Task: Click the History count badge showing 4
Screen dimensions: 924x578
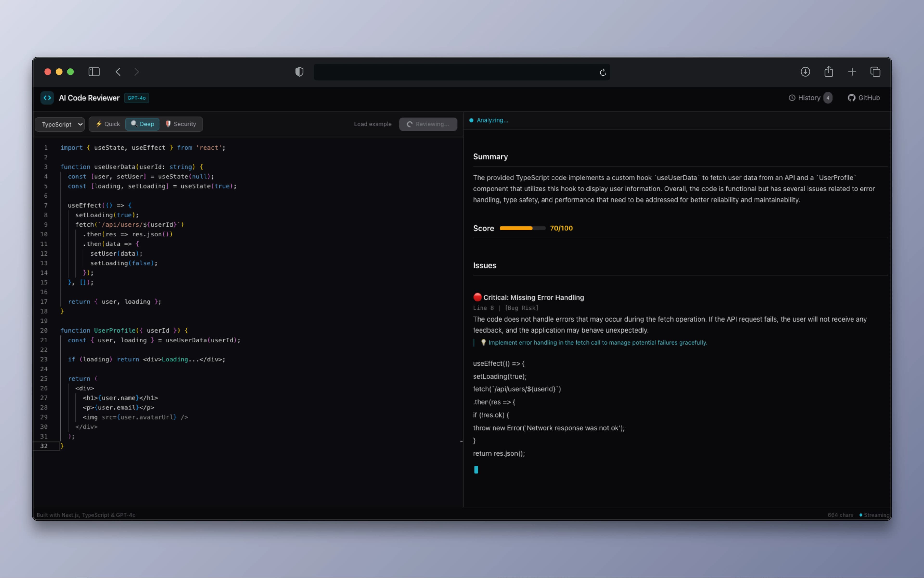Action: click(828, 98)
